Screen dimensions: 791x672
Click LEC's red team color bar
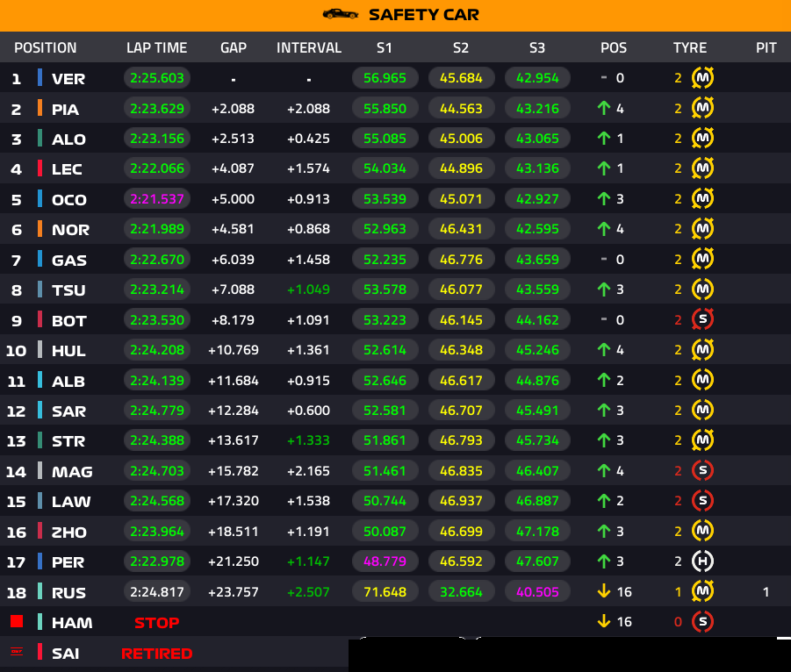pyautogui.click(x=40, y=168)
